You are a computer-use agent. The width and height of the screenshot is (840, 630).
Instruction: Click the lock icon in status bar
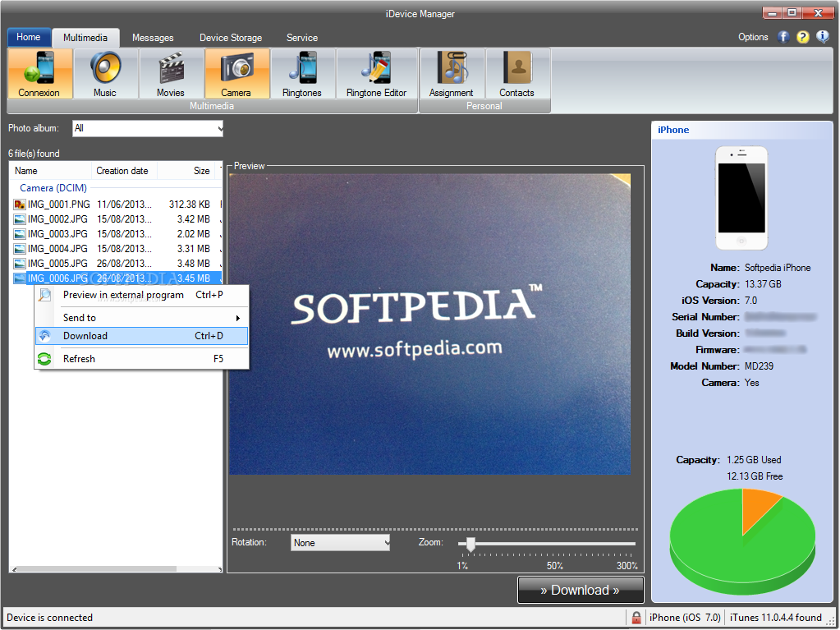pyautogui.click(x=636, y=618)
